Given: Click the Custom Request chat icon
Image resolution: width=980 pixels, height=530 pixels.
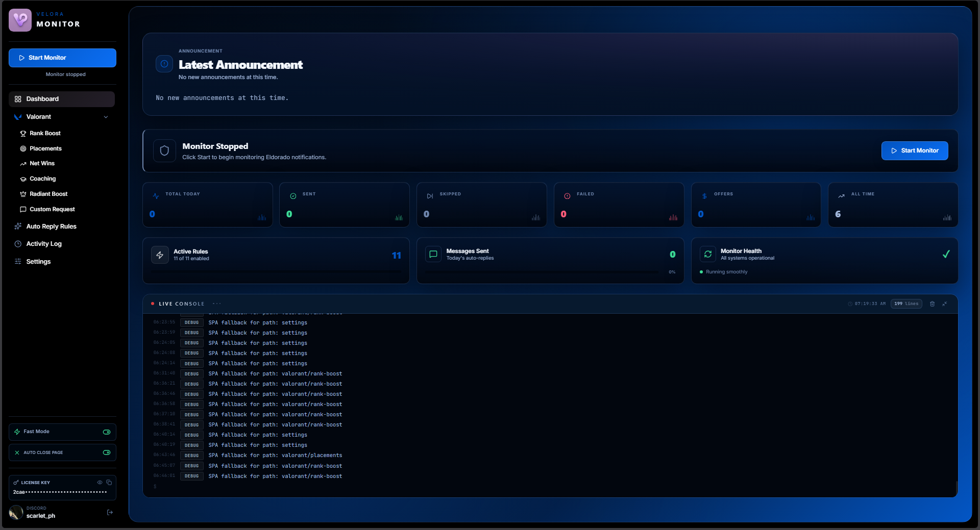Looking at the screenshot, I should coord(23,210).
